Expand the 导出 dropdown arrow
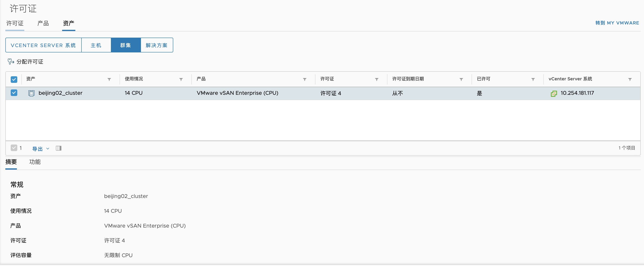The width and height of the screenshot is (644, 266). coord(48,149)
